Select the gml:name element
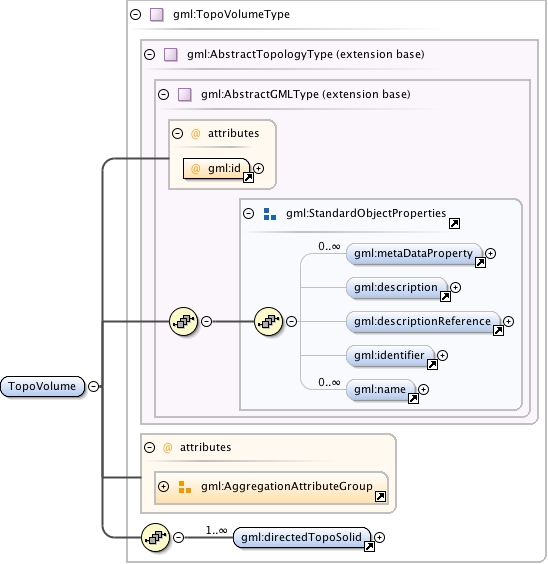 point(380,389)
